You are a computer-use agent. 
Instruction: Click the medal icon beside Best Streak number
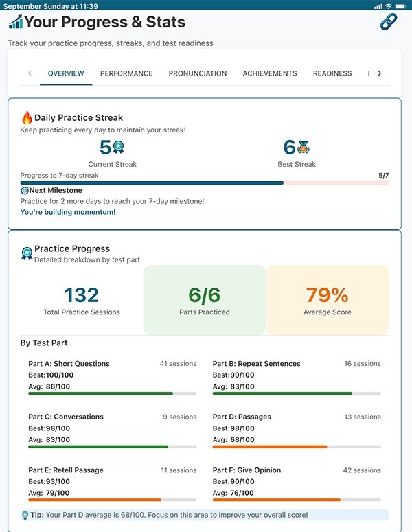coord(303,148)
